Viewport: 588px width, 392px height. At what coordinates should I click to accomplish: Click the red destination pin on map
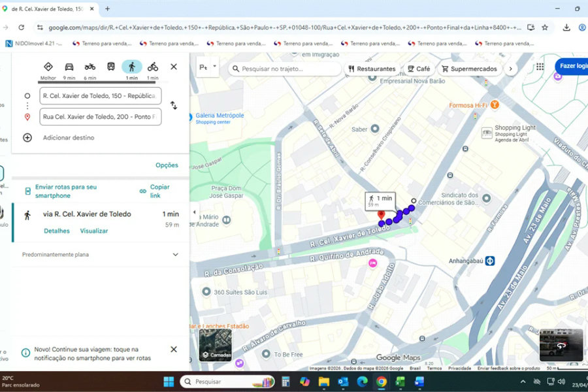pos(381,216)
